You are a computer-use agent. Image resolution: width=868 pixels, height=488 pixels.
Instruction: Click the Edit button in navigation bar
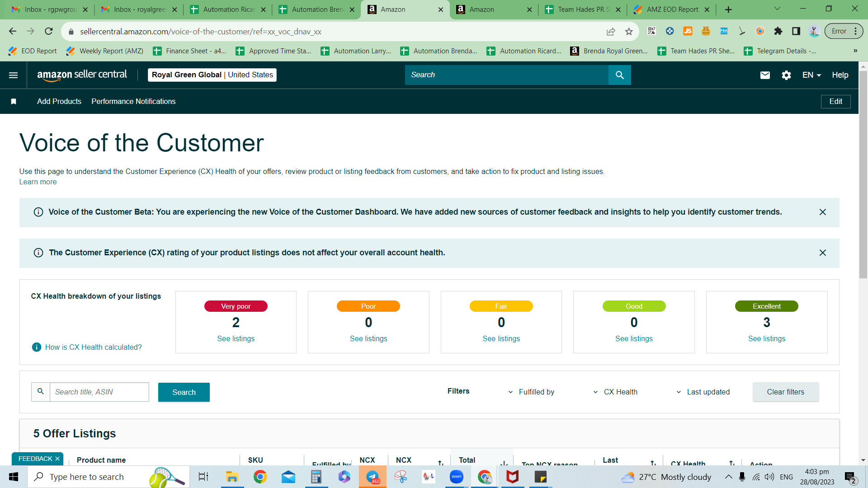835,102
